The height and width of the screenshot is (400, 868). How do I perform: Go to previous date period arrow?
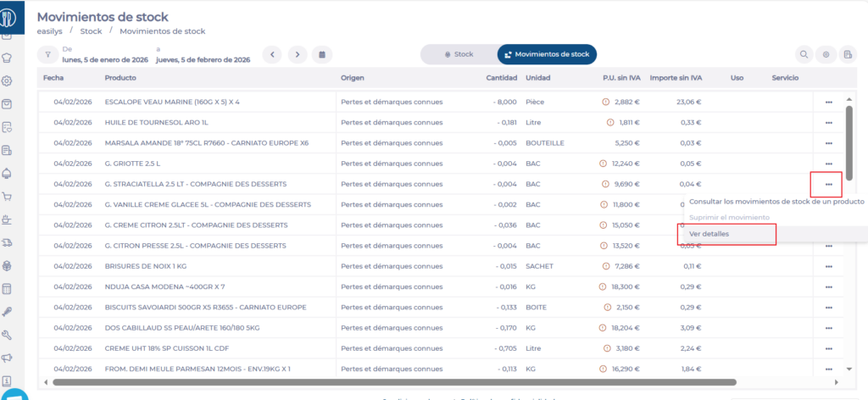pos(272,55)
